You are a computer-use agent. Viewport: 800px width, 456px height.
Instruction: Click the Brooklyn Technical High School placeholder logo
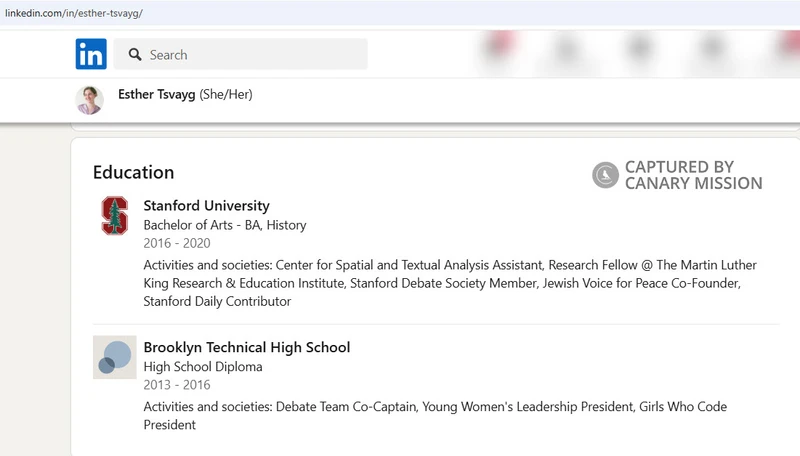(x=114, y=357)
